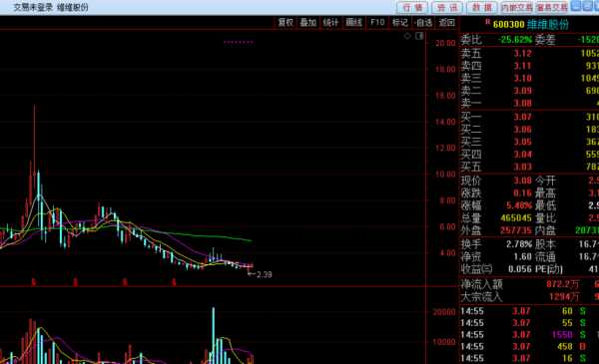Select the 叠加 overlay tool
The image size is (599, 364).
(308, 23)
